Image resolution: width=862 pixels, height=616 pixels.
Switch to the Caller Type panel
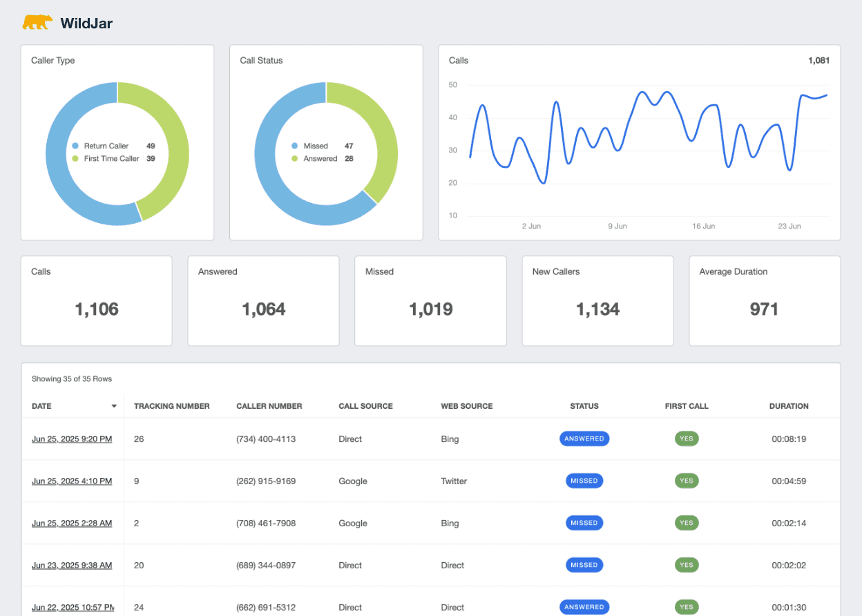(x=52, y=61)
